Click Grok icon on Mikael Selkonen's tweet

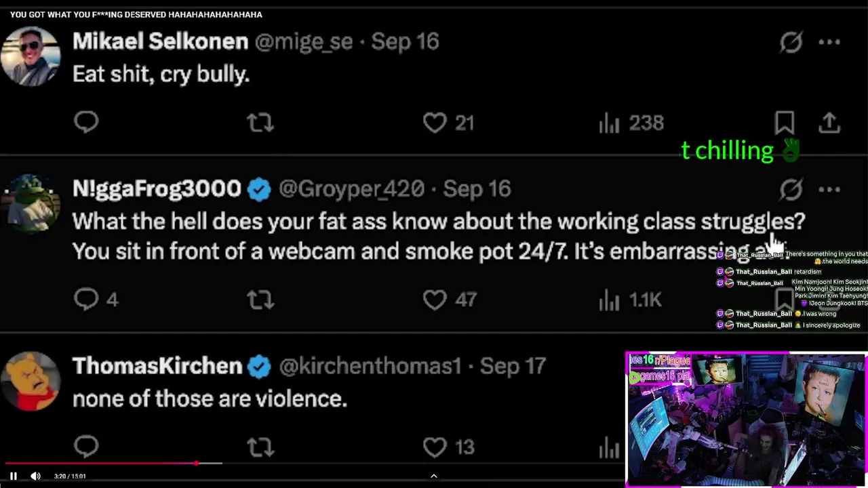[791, 42]
